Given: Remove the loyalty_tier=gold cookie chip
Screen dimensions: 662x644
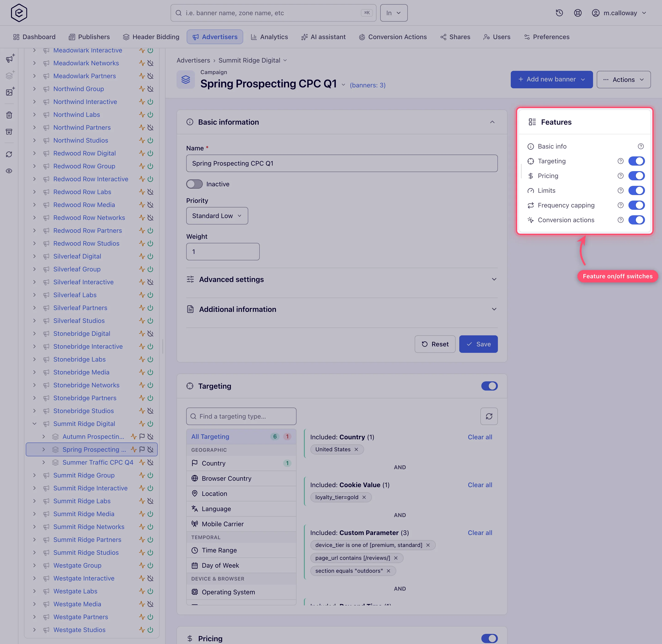Looking at the screenshot, I should pyautogui.click(x=364, y=497).
